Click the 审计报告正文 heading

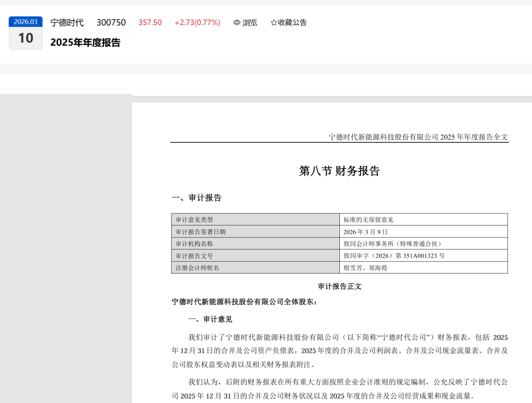(339, 286)
